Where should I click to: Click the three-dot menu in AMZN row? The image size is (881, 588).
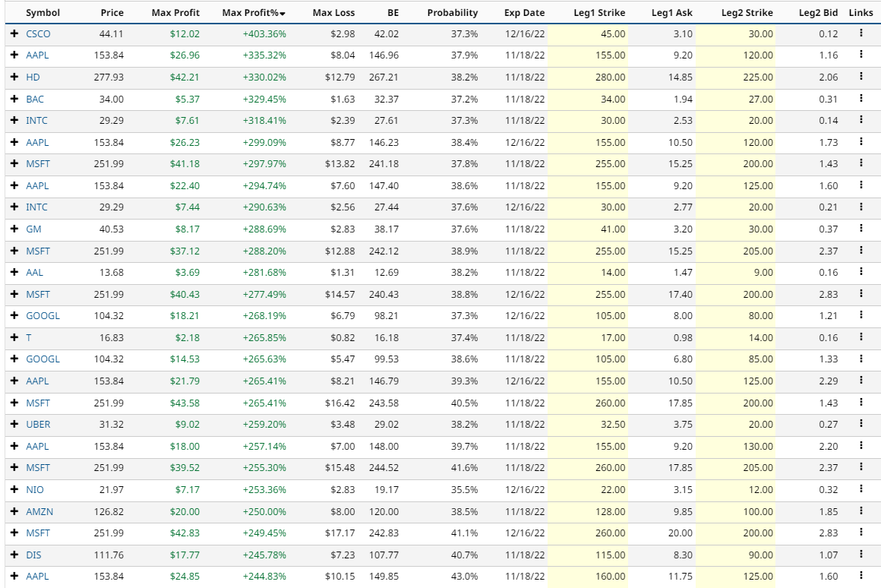860,511
